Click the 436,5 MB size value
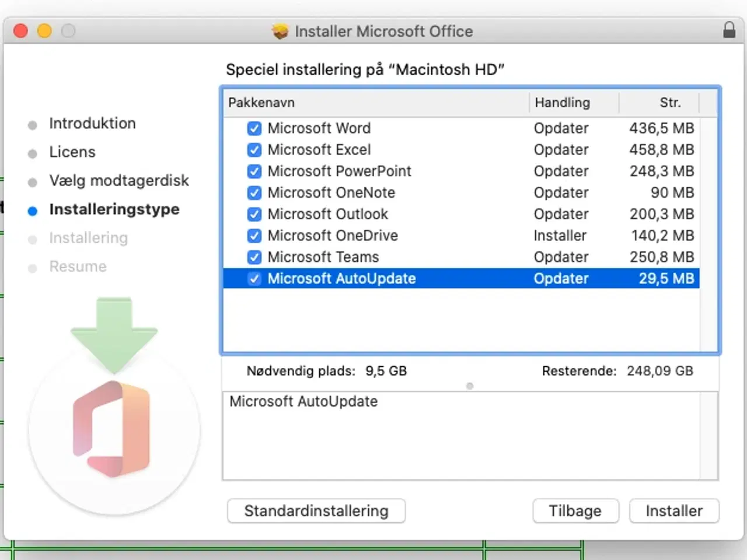The image size is (747, 560). [x=662, y=128]
